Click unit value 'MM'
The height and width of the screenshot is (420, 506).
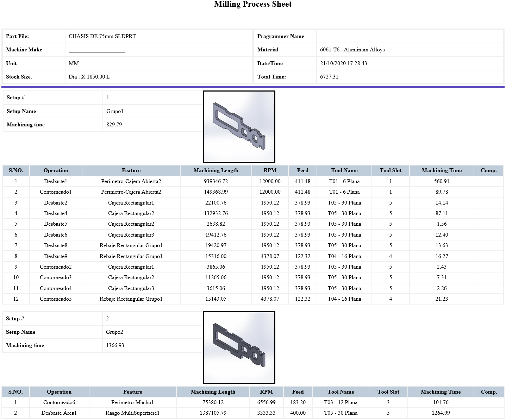[x=74, y=63]
